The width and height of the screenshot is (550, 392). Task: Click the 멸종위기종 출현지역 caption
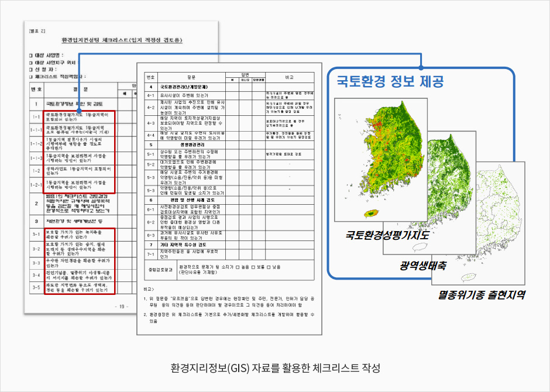coord(482,294)
